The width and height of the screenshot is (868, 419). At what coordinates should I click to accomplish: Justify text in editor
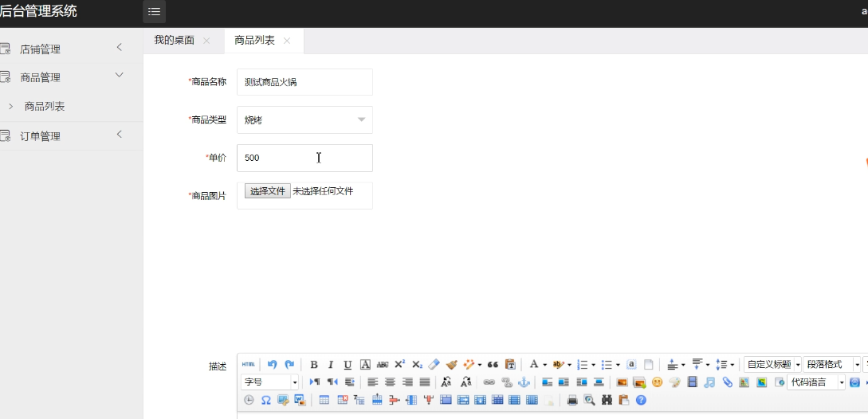pyautogui.click(x=425, y=382)
